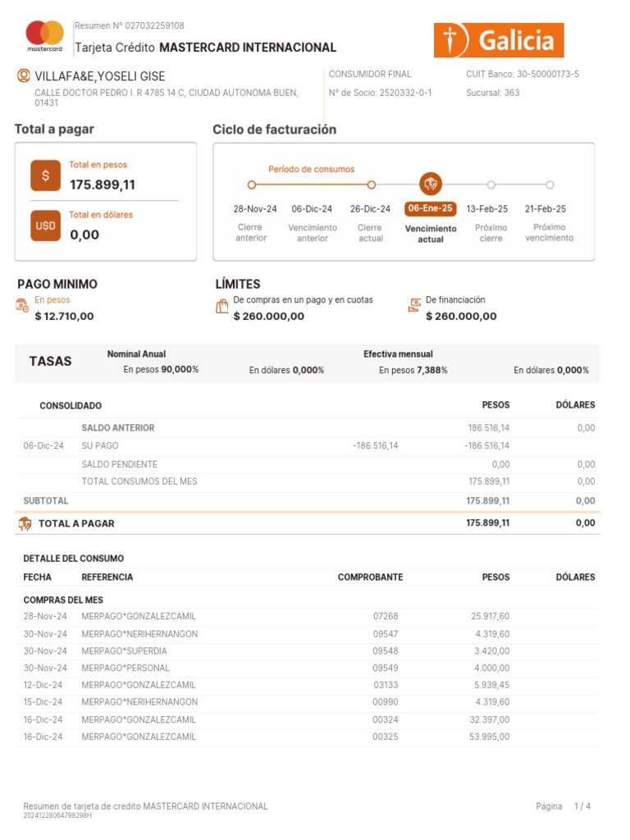Click the Vencimiento actual hand icon

point(431,185)
